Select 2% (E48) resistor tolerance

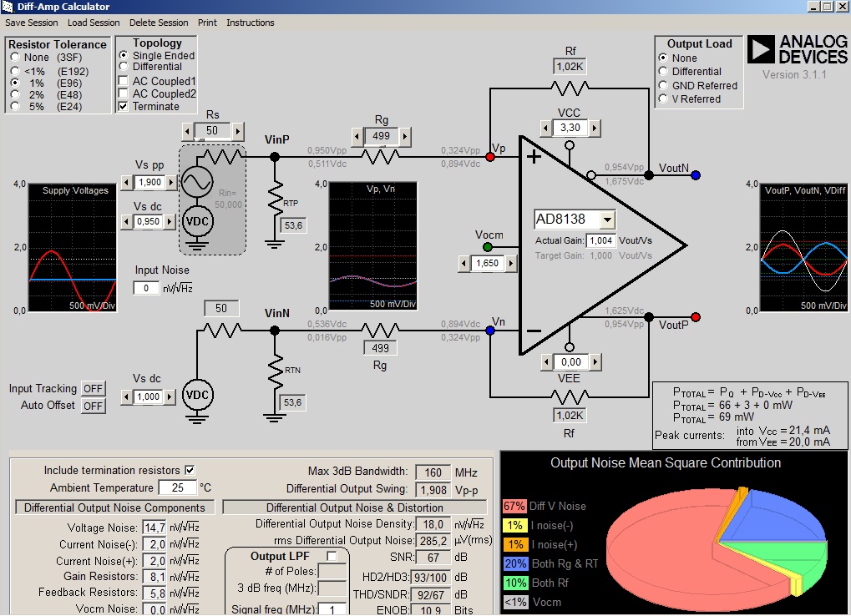(15, 94)
